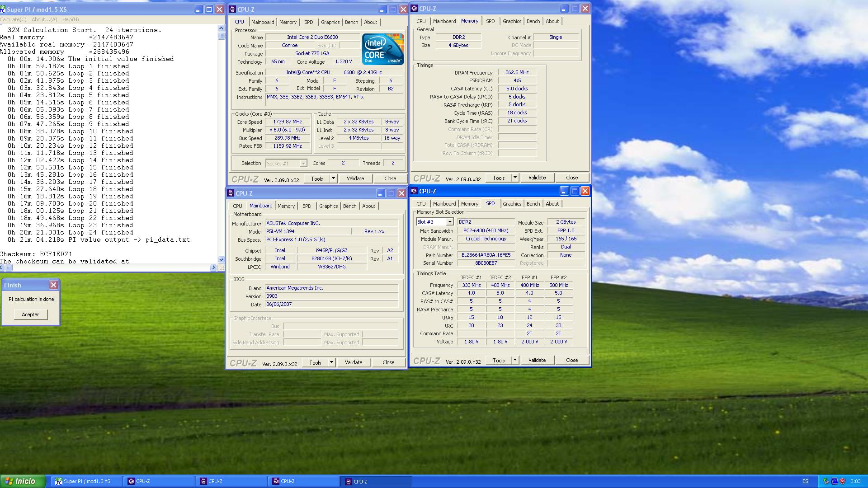This screenshot has width=868, height=488.
Task: Minimize the CPU-Z Mainboard-tab window
Action: pos(380,193)
